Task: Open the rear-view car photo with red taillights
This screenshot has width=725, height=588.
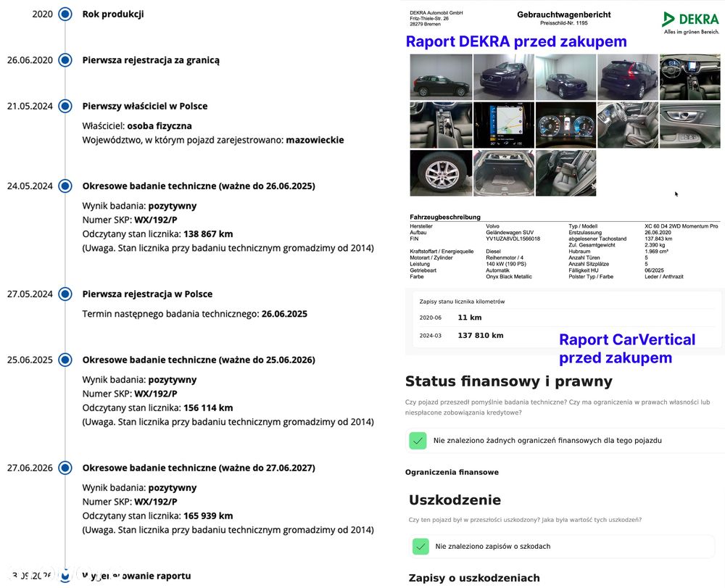Action: (627, 77)
